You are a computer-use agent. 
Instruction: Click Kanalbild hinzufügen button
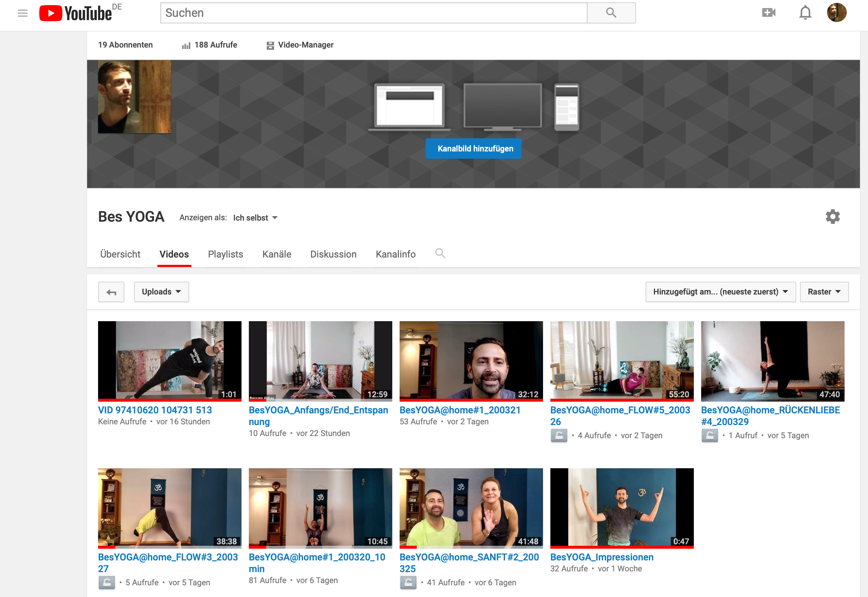[x=473, y=149]
